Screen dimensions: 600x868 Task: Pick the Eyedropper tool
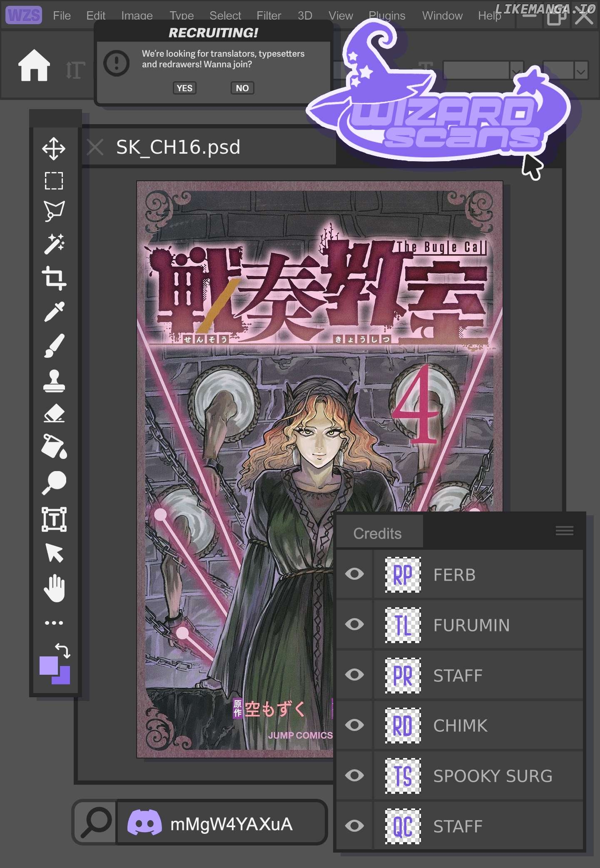pos(54,312)
